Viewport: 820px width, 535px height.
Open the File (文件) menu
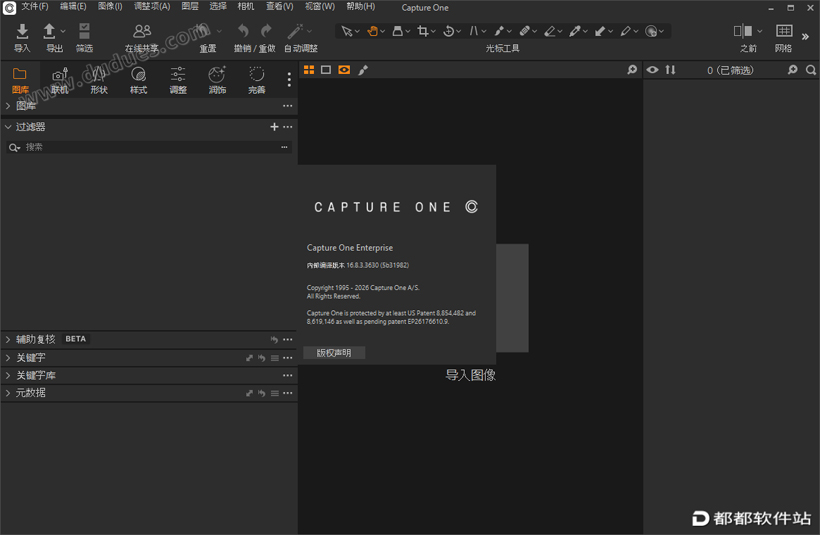pos(35,6)
